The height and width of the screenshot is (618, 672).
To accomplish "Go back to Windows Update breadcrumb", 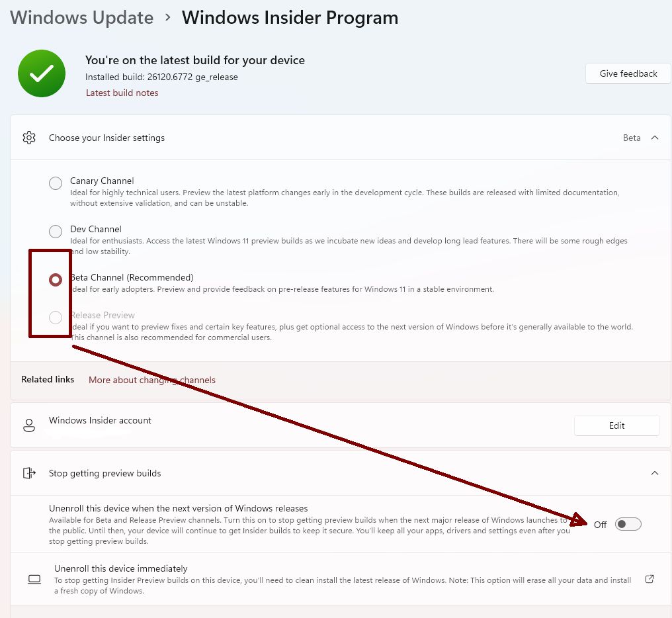I will tap(81, 18).
